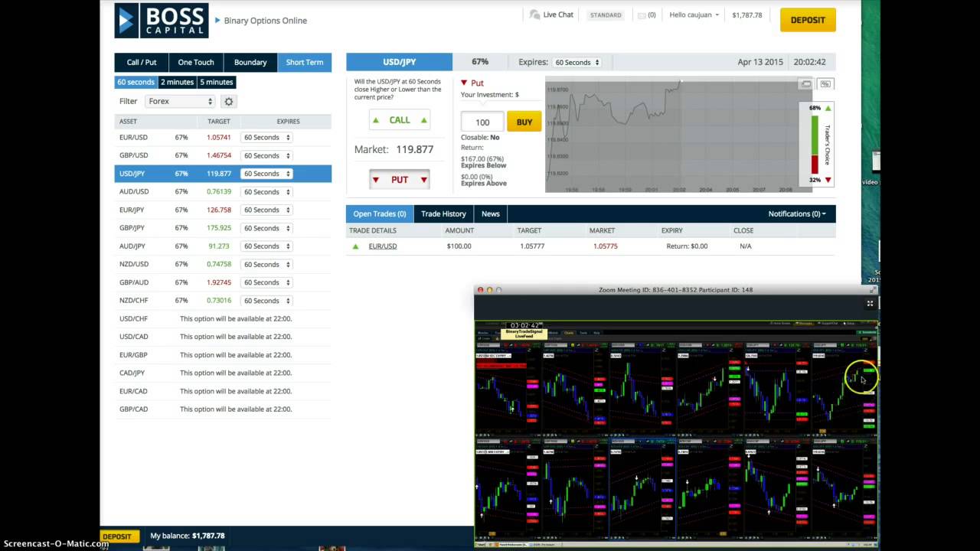Select the GBP/JPY asset row
The width and height of the screenshot is (980, 551).
[223, 228]
